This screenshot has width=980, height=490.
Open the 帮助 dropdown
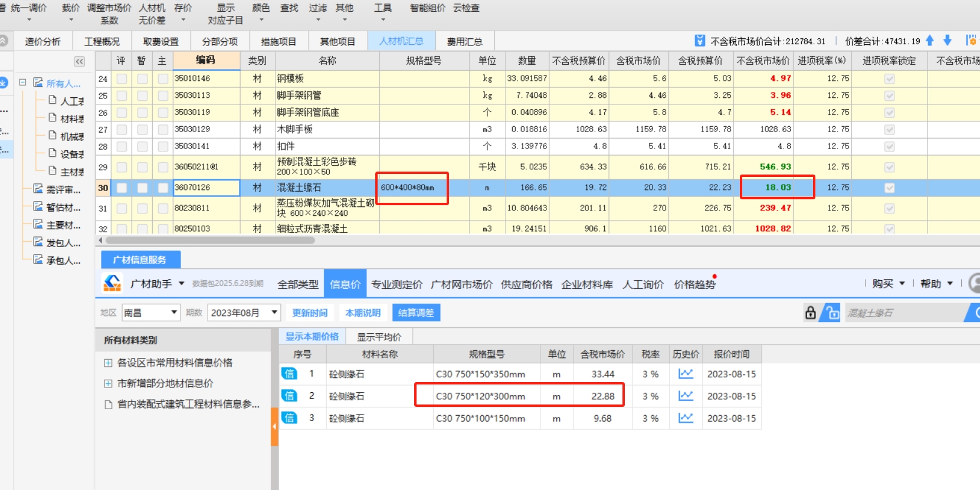936,284
